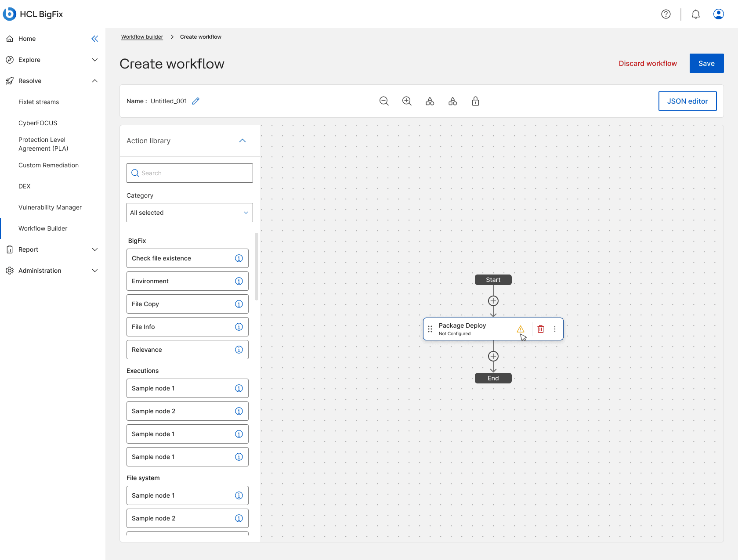Click the Executions category heading
The width and height of the screenshot is (738, 560).
(x=143, y=371)
